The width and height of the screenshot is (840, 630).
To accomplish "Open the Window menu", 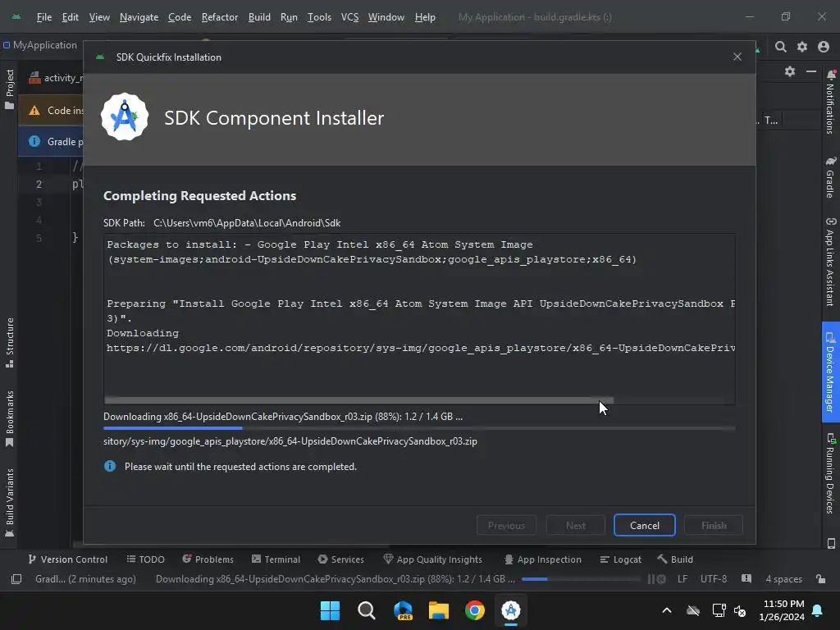I will (x=386, y=17).
